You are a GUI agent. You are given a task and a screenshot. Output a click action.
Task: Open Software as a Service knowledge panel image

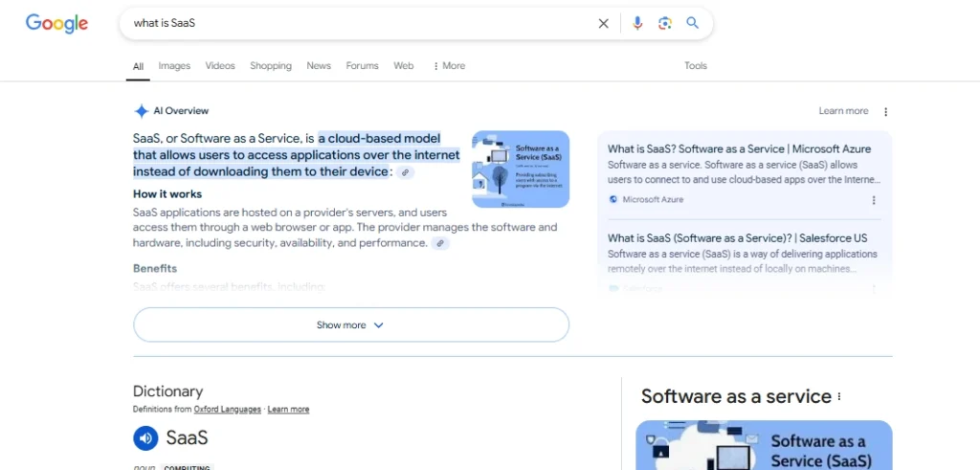click(x=764, y=445)
